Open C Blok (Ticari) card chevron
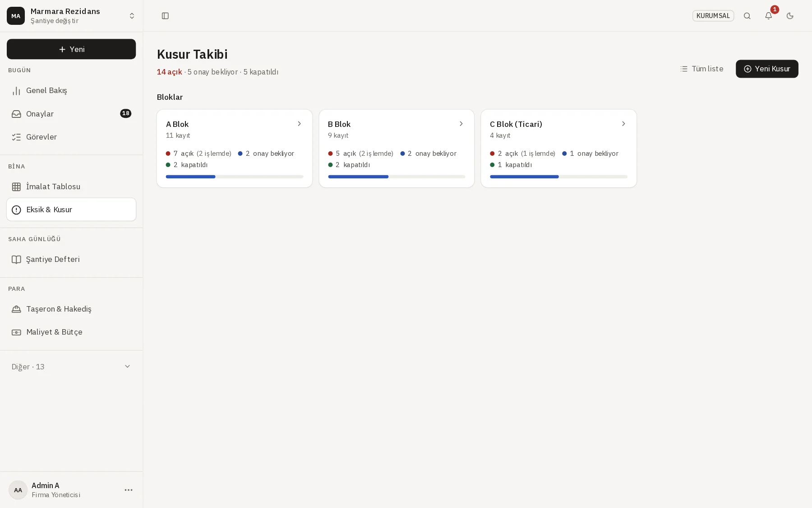 [623, 124]
